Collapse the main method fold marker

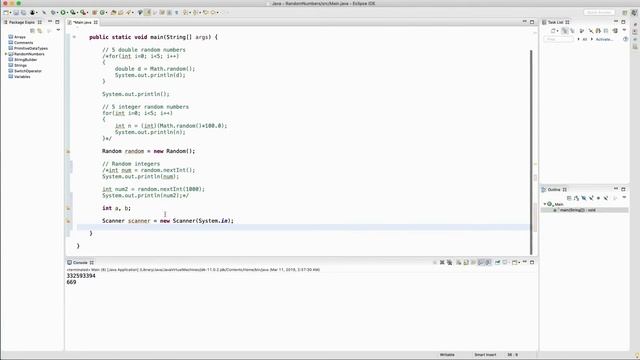pyautogui.click(x=74, y=37)
